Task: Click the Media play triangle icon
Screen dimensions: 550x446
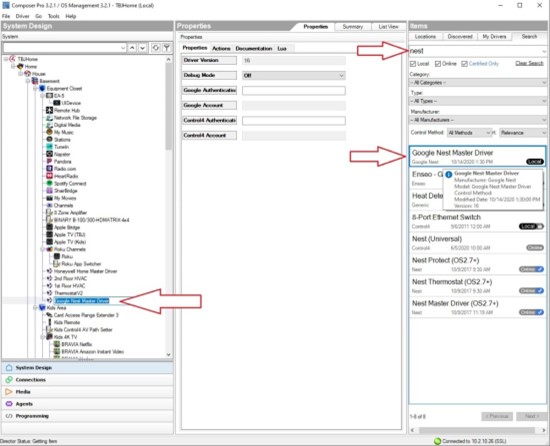Action: click(x=9, y=392)
